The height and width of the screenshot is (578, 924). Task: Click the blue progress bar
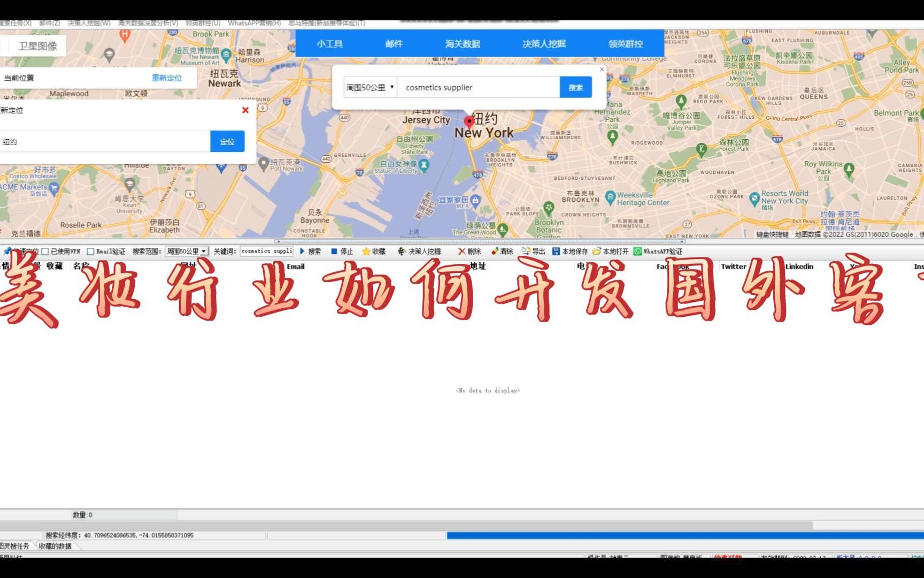pyautogui.click(x=685, y=535)
